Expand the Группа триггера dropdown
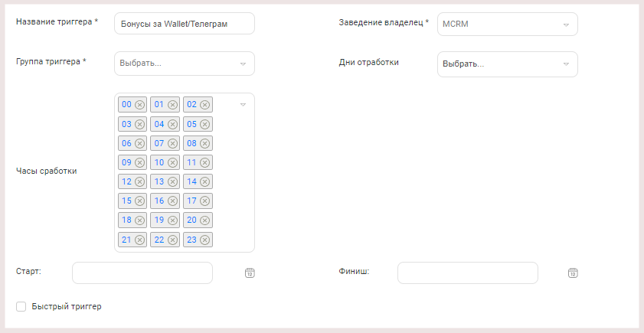 [x=185, y=64]
